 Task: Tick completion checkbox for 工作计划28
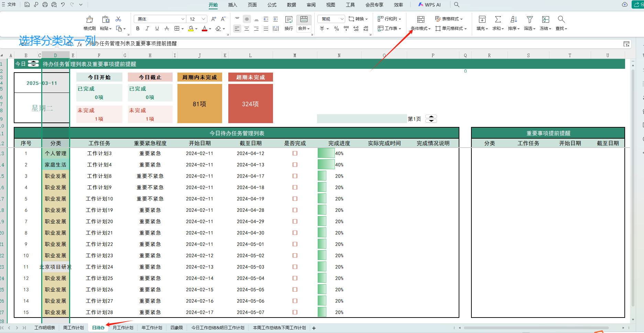coord(295,312)
